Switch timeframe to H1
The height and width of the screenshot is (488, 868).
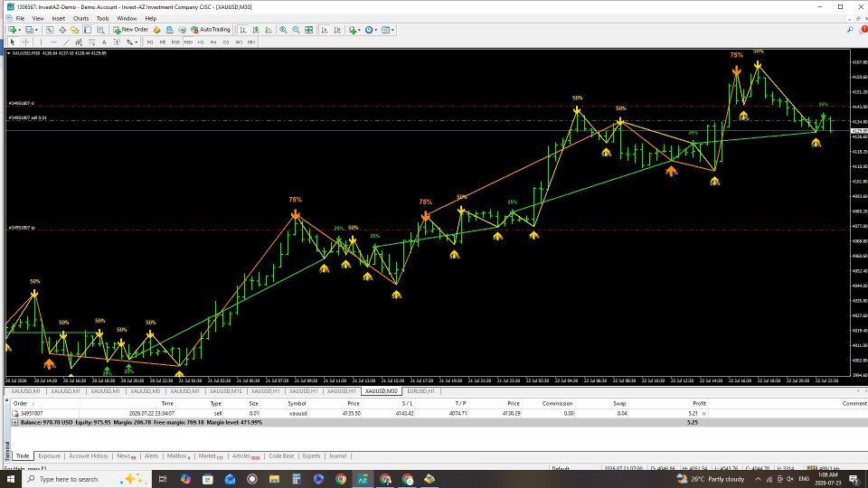click(x=201, y=42)
